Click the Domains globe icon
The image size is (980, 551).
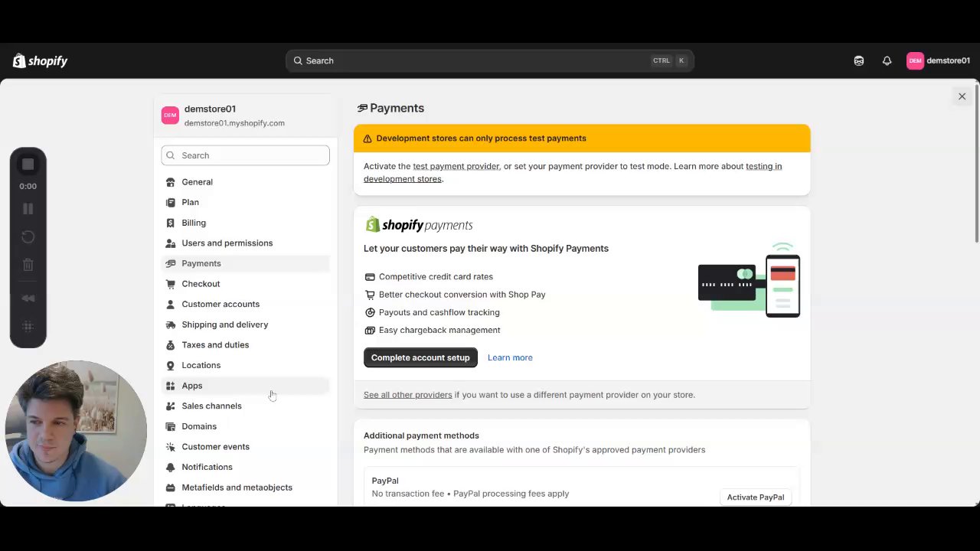point(170,426)
